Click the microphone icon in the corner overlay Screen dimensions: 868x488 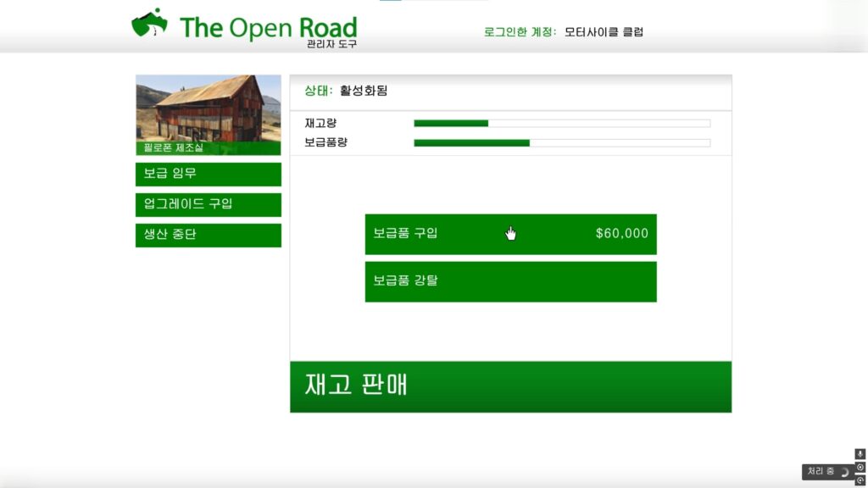[860, 454]
